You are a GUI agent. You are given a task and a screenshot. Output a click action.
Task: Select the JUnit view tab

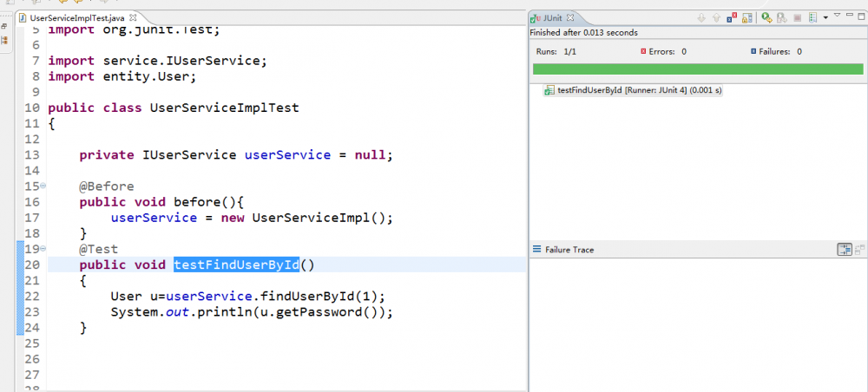click(552, 17)
